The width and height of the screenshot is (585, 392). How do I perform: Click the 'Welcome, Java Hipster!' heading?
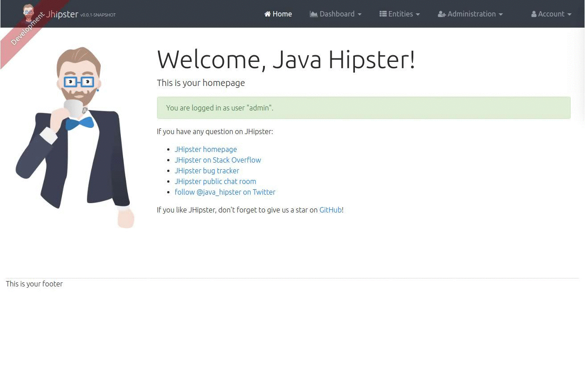point(286,60)
